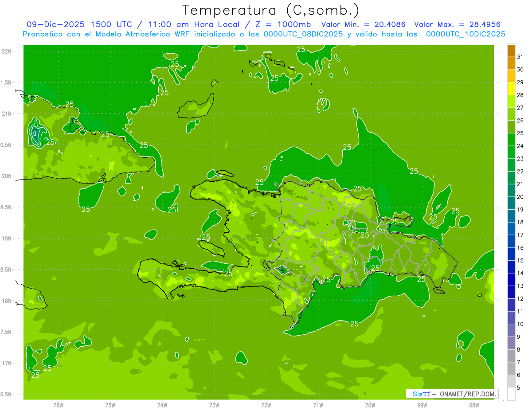Screen dimensions: 532x411
Task: Click the 68W longitude label
Action: pos(473,405)
